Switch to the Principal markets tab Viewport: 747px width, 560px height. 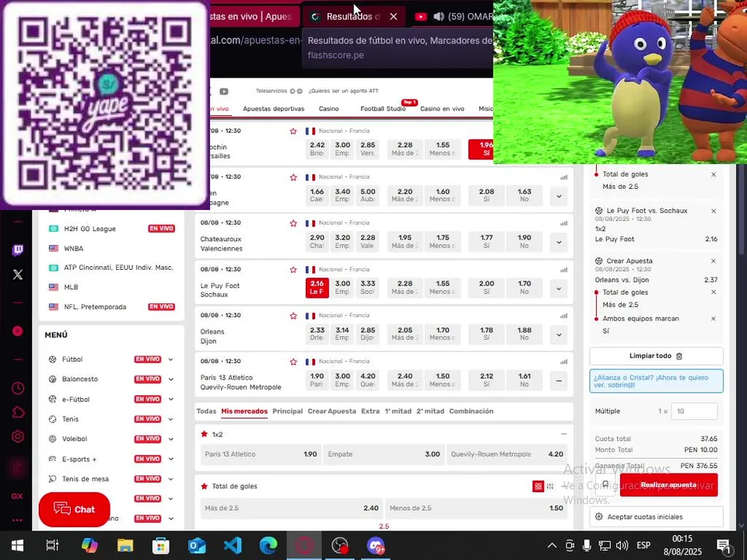point(287,411)
